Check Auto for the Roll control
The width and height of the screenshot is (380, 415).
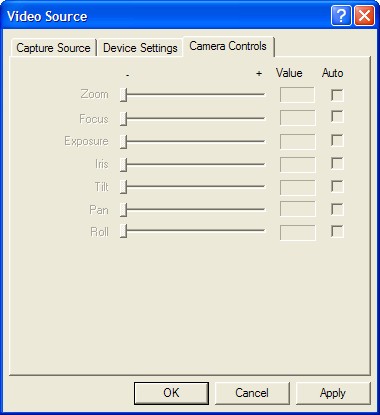(337, 231)
